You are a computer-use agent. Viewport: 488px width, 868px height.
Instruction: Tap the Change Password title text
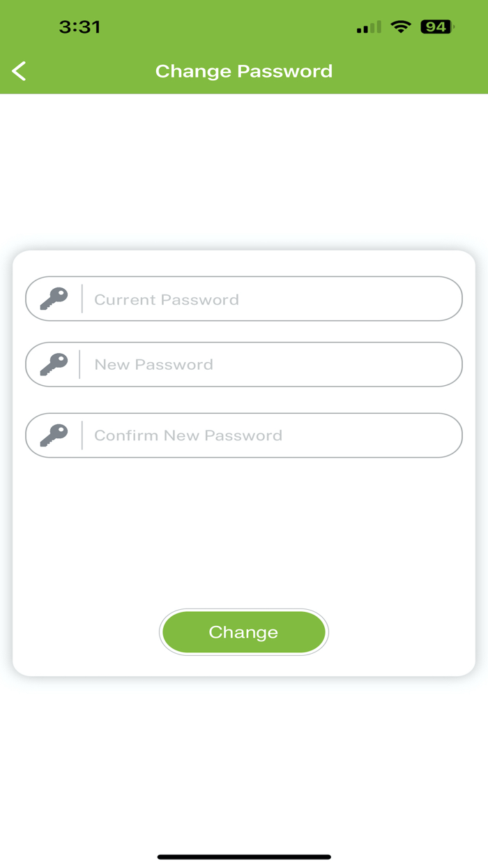pos(244,70)
